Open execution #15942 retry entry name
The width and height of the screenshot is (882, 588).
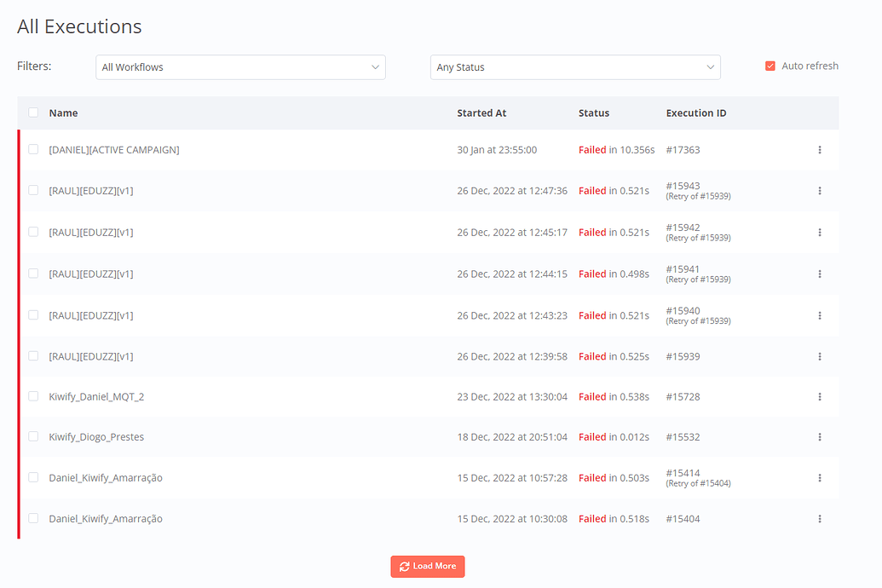pos(91,233)
